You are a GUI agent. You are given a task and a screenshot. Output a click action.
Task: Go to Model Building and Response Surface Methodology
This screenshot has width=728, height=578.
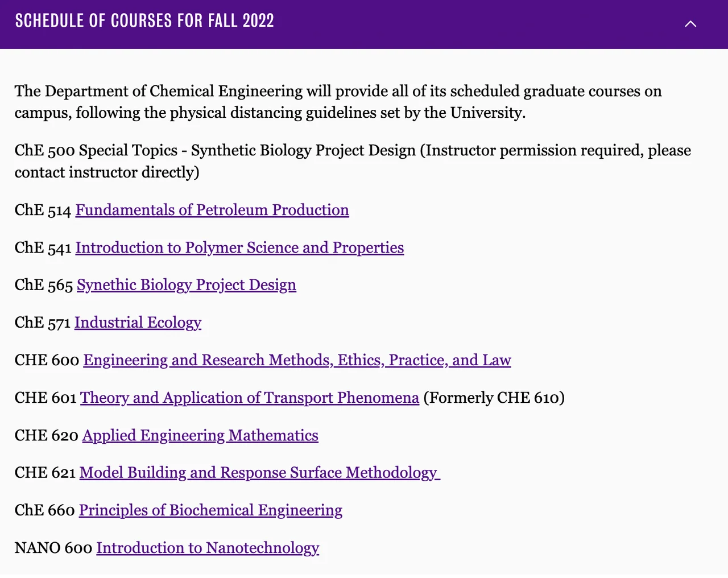coord(259,473)
